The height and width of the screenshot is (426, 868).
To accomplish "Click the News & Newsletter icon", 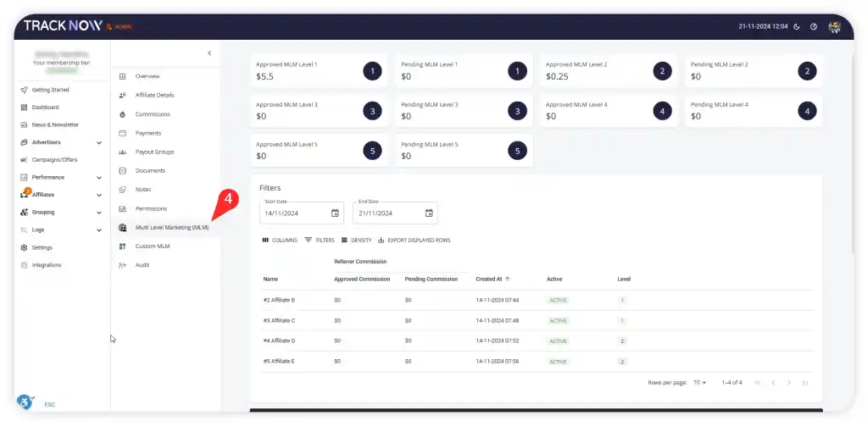I will 24,125.
